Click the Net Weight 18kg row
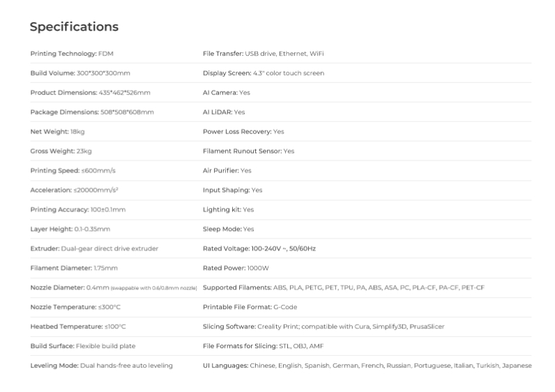 click(x=58, y=132)
